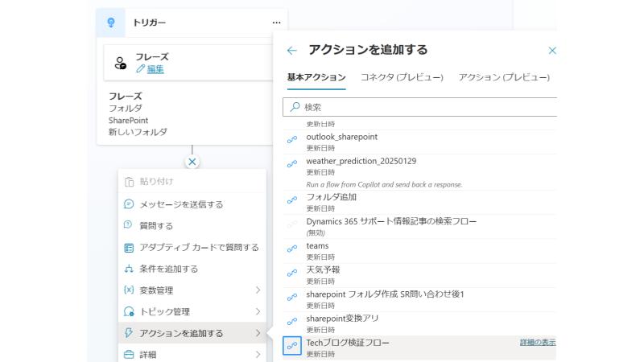This screenshot has width=644, height=362.
Task: Click the X add-node button below trigger
Action: click(192, 162)
